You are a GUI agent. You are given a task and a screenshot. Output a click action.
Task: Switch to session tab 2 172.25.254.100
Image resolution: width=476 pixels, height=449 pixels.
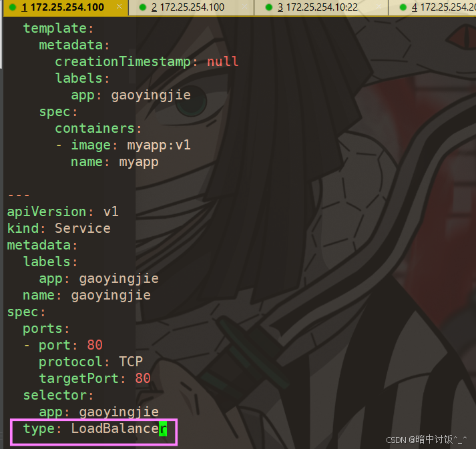[191, 7]
